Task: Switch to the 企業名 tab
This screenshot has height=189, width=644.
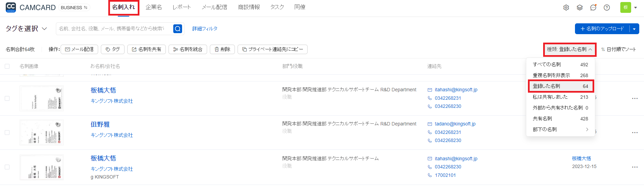Action: coord(154,7)
